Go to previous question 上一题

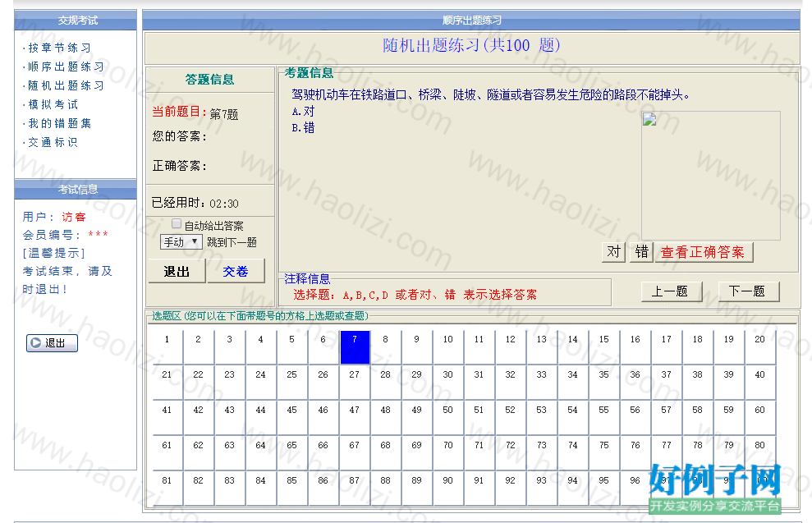pyautogui.click(x=672, y=291)
